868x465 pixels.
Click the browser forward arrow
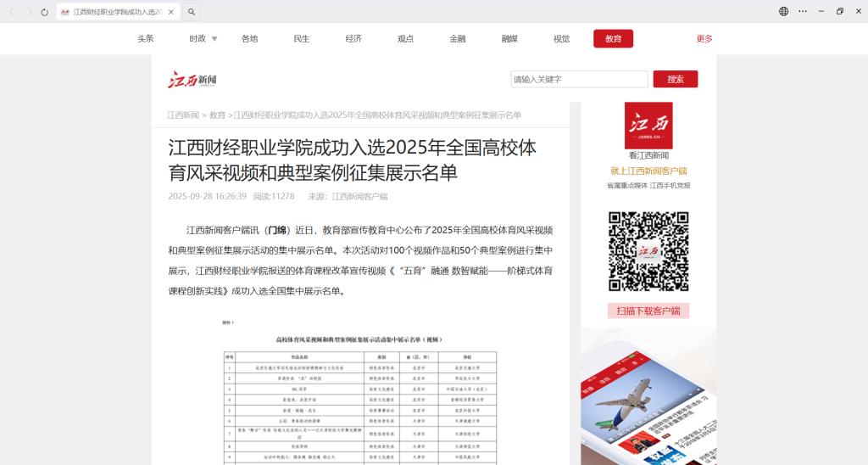coord(29,12)
